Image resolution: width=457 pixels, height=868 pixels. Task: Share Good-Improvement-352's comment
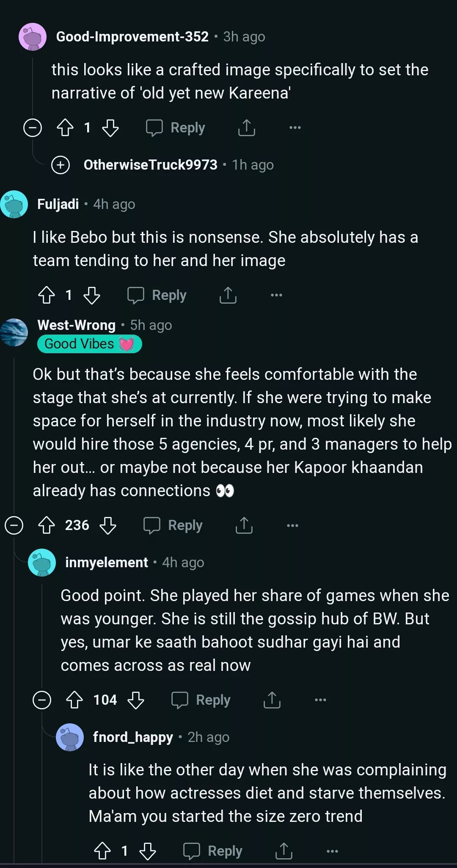tap(247, 128)
